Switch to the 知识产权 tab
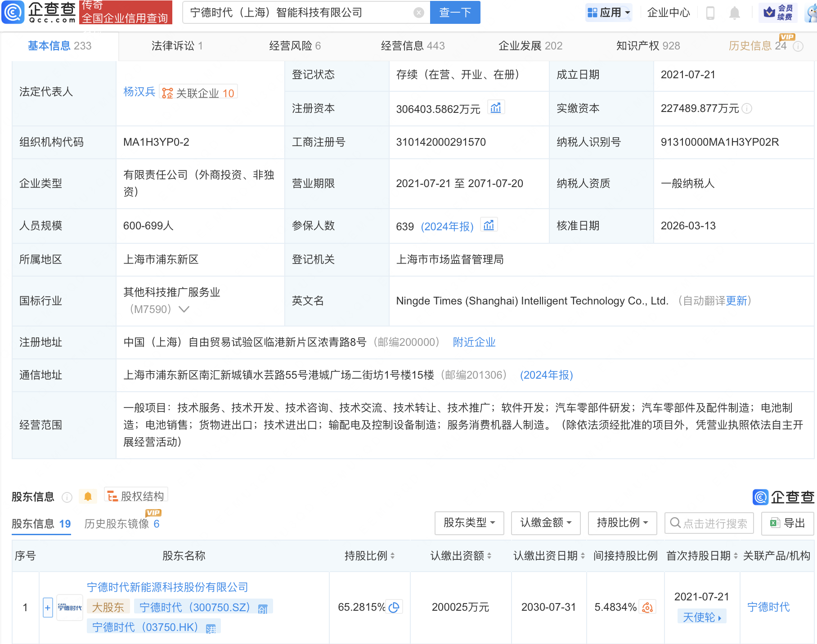The width and height of the screenshot is (817, 644). click(x=648, y=46)
